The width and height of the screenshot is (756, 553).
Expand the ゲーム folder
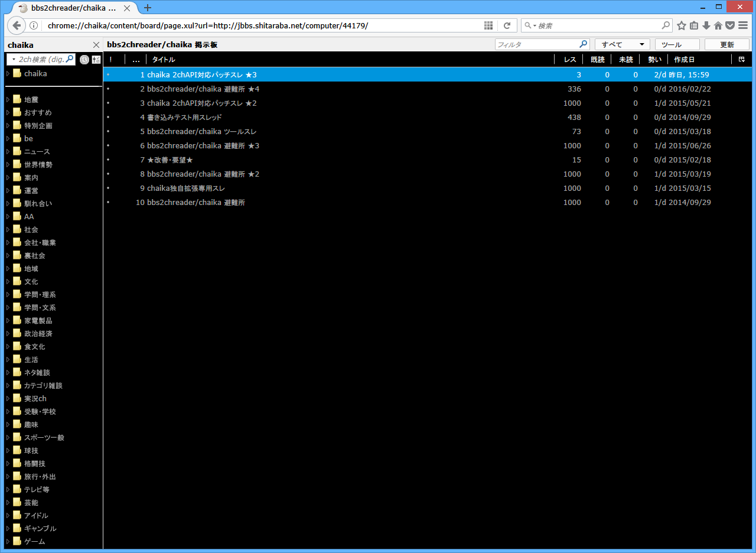[8, 541]
